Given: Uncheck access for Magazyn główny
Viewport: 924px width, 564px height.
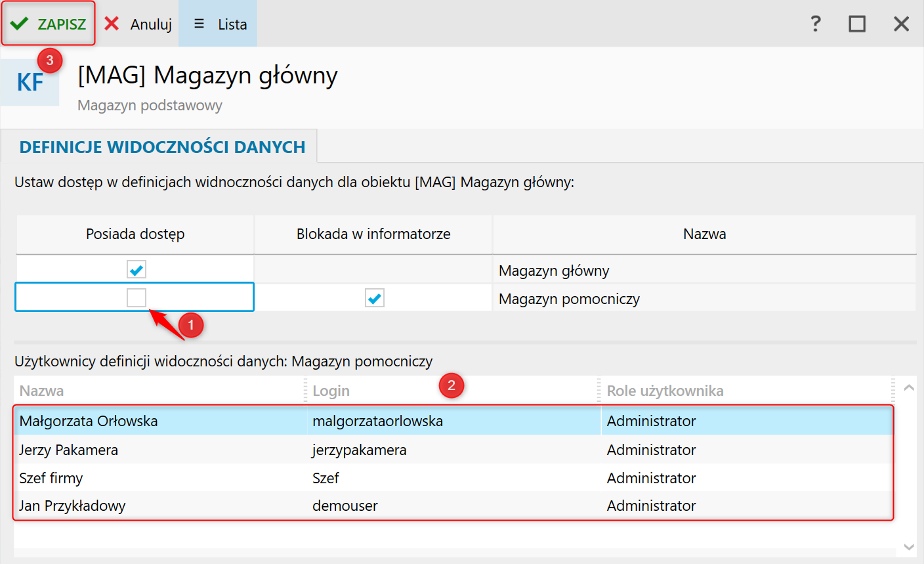Looking at the screenshot, I should click(136, 269).
